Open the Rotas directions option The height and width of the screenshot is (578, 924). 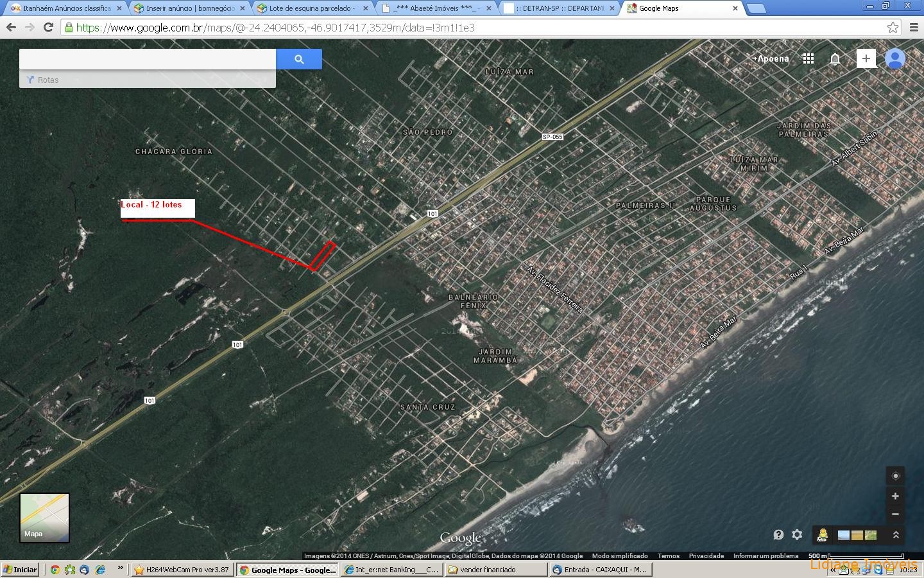(43, 80)
